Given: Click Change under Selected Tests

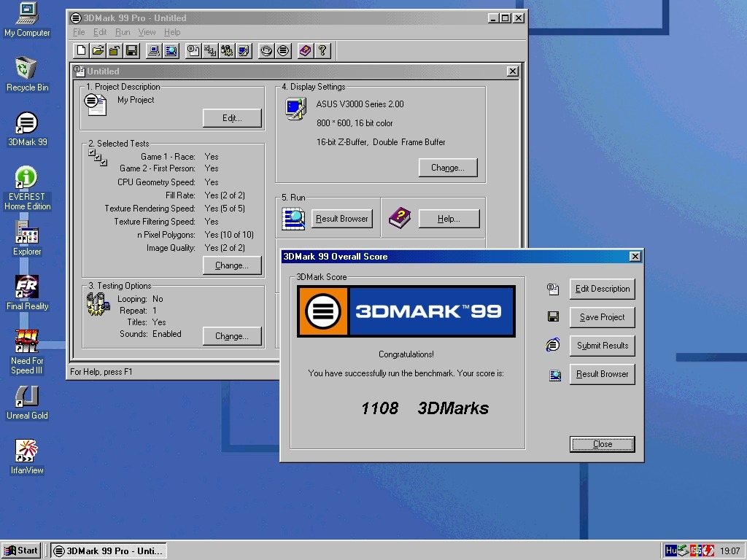Looking at the screenshot, I should point(232,265).
